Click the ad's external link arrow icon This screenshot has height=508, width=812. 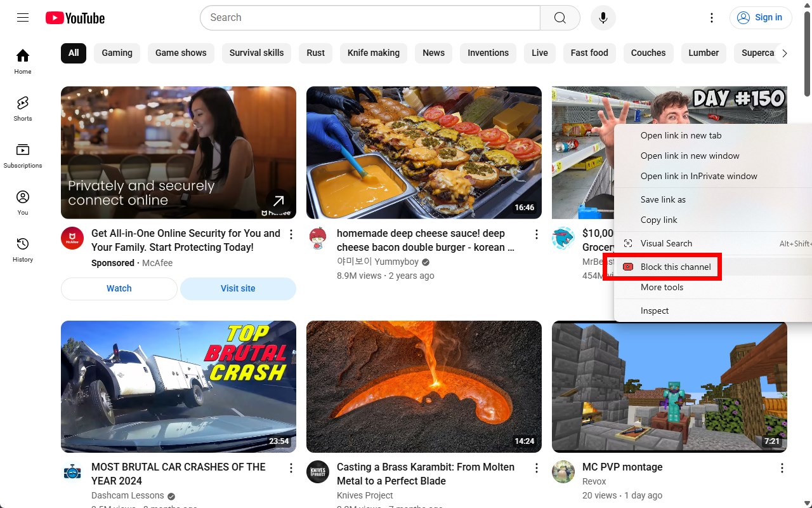[x=278, y=202]
